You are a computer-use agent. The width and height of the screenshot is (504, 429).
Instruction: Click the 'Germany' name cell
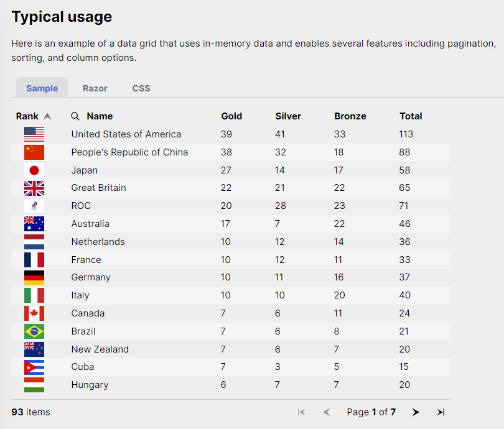(91, 277)
